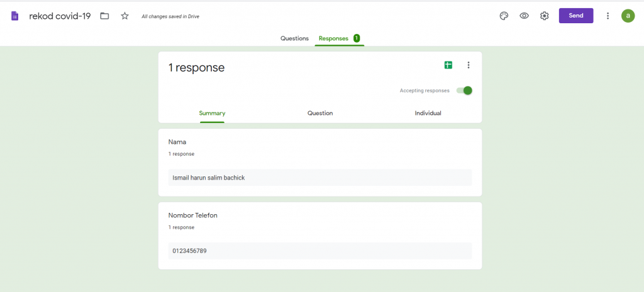Open the Summary view

click(212, 113)
